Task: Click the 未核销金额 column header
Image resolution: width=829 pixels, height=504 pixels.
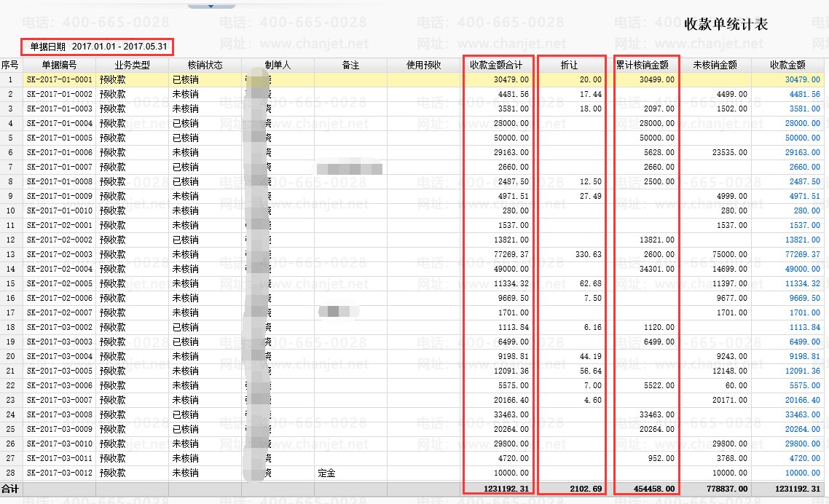Action: click(715, 65)
